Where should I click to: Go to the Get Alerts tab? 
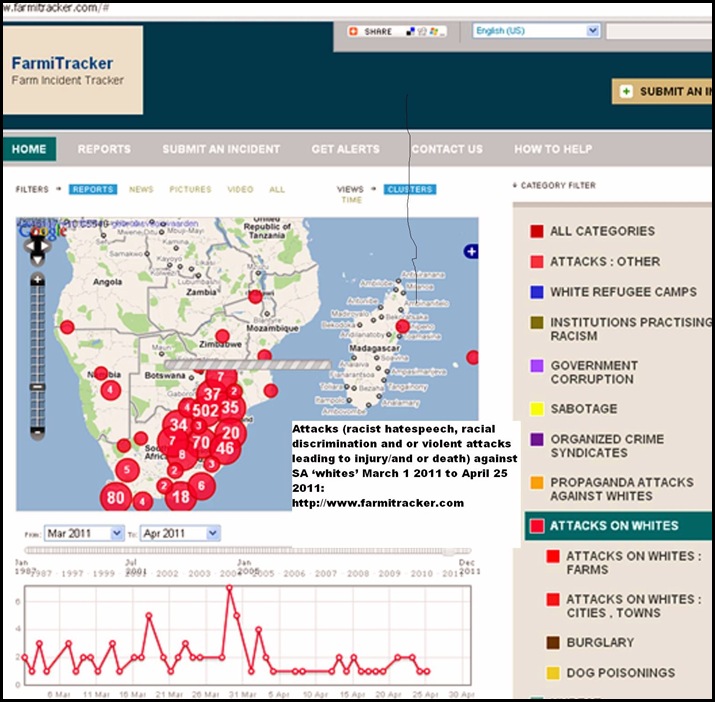tap(346, 149)
